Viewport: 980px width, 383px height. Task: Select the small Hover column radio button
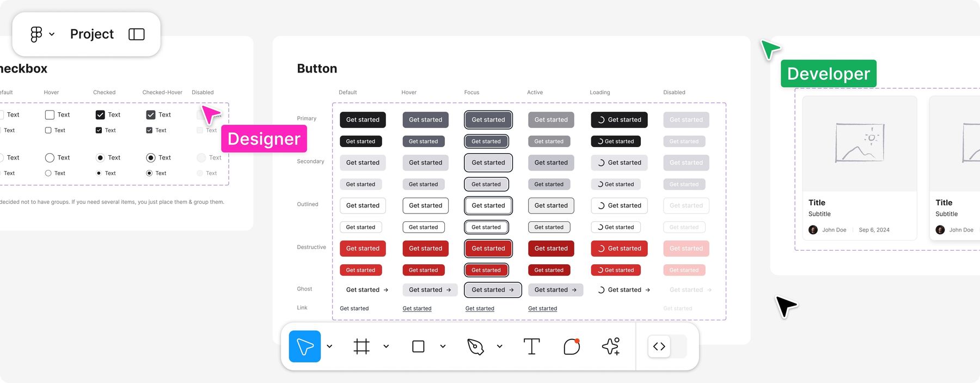(48, 173)
